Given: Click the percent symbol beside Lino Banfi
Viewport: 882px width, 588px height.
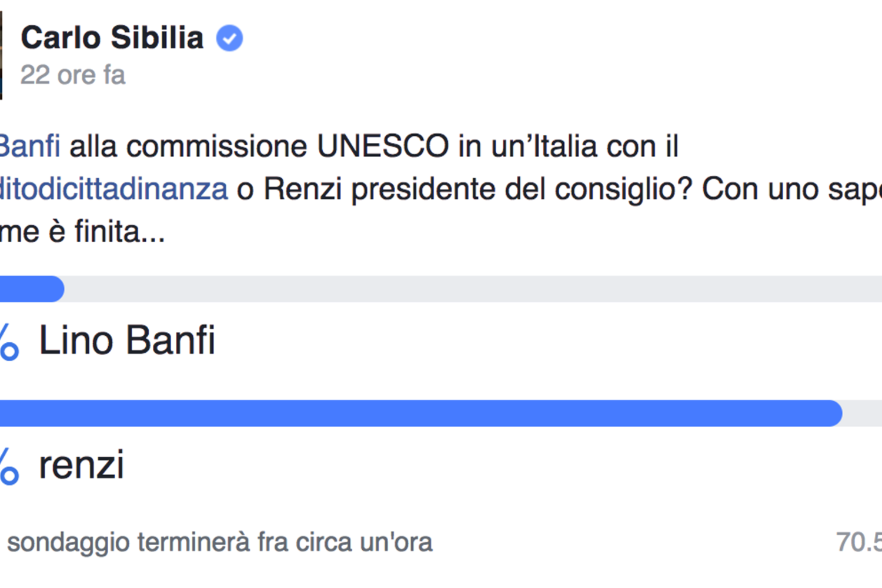Looking at the screenshot, I should tap(8, 342).
